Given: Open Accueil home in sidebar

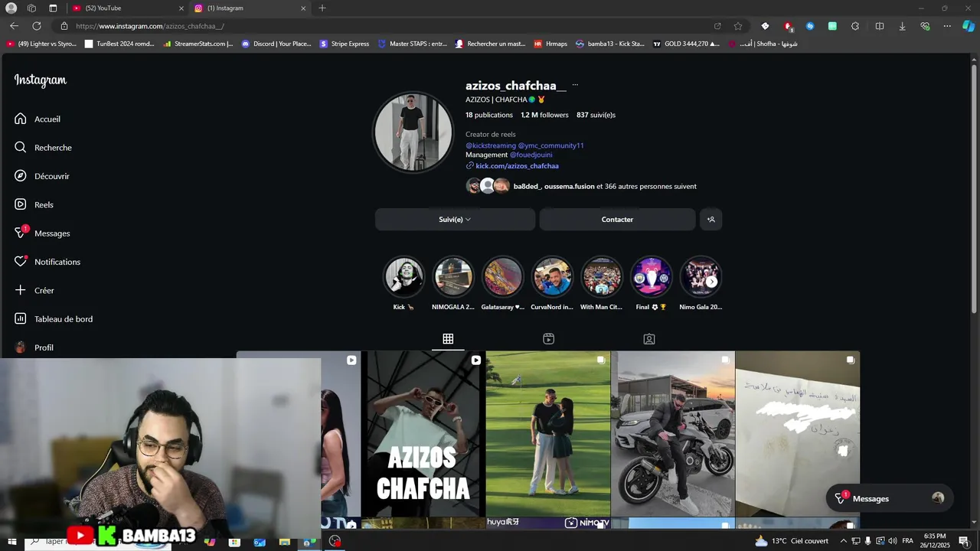Looking at the screenshot, I should (x=38, y=119).
